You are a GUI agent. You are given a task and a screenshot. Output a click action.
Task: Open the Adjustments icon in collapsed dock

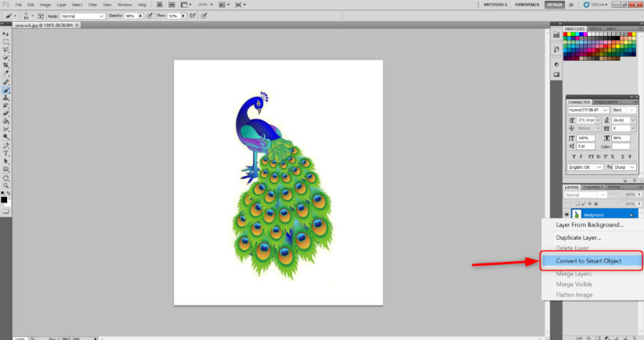[556, 64]
